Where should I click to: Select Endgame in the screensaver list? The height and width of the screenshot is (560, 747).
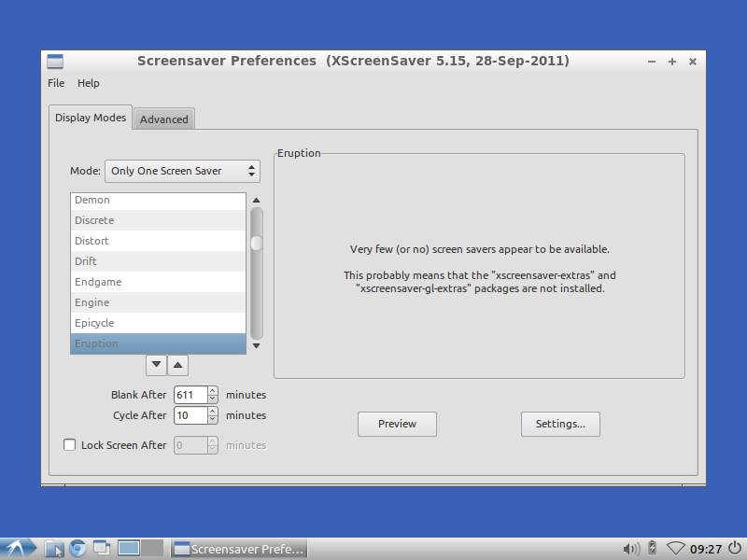click(158, 282)
